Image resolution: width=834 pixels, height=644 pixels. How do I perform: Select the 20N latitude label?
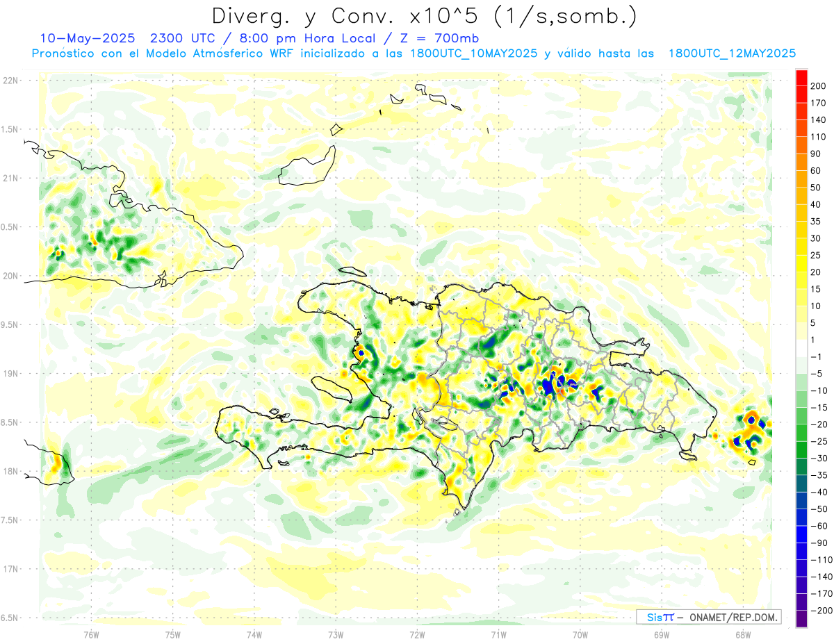(11, 276)
